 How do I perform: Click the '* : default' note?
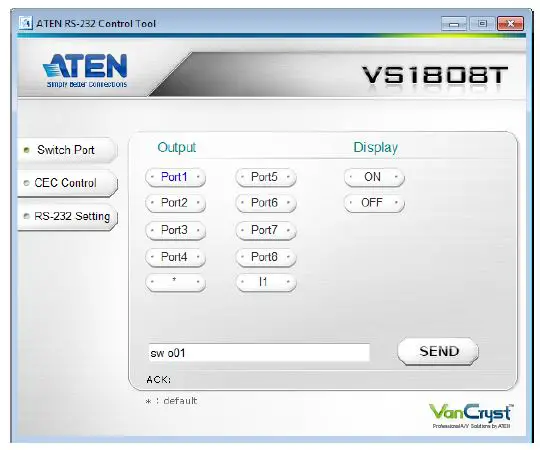click(x=171, y=401)
